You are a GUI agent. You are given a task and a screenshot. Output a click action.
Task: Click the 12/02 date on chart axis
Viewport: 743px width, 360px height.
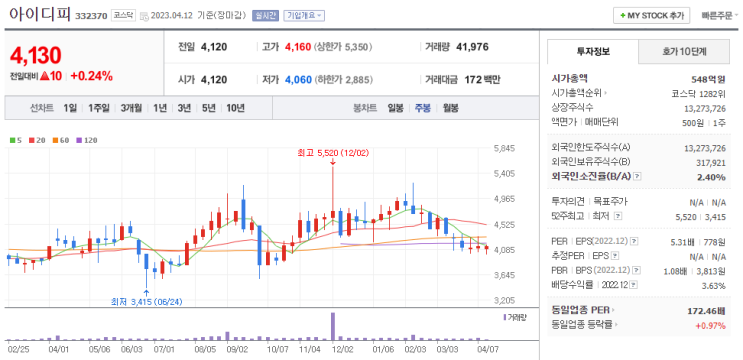coord(342,350)
